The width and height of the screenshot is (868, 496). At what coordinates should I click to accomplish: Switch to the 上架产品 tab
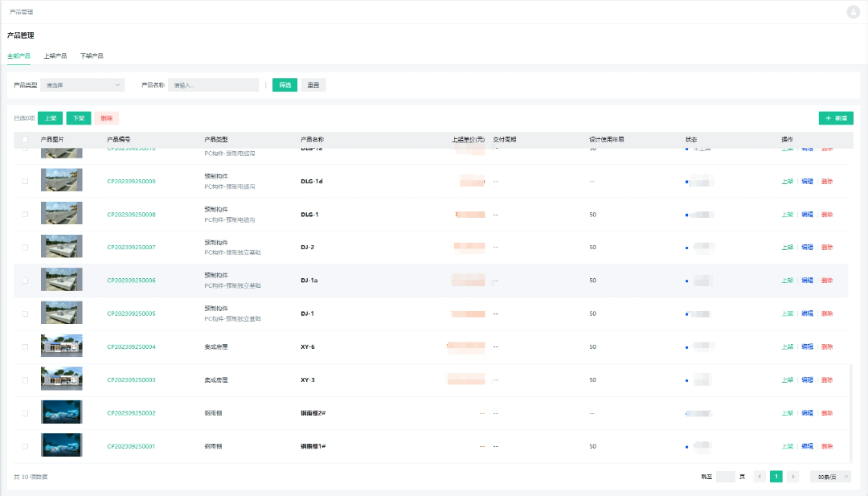55,56
